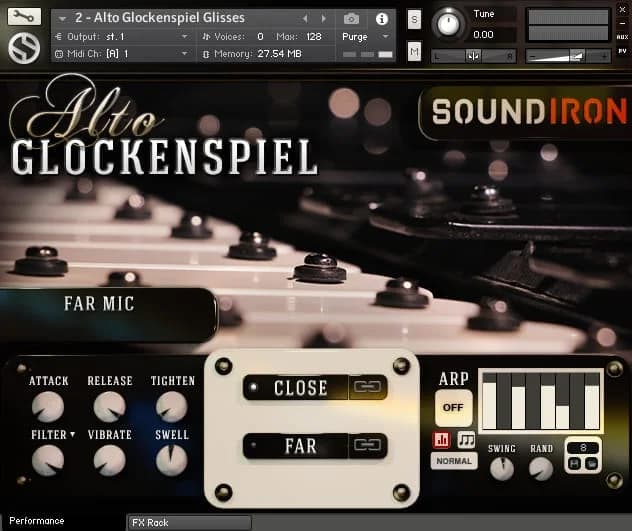Open the Purge dropdown menu
The image size is (632, 531).
(x=365, y=37)
